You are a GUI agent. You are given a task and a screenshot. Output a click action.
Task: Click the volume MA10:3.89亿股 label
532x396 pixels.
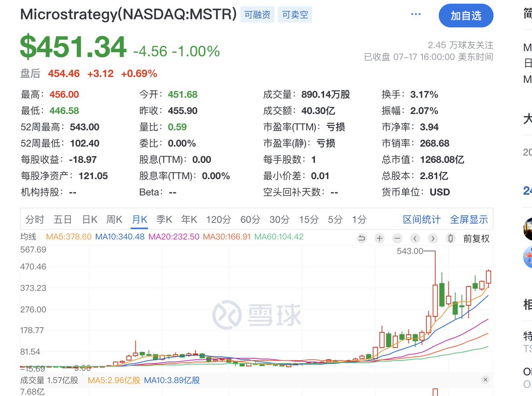pyautogui.click(x=171, y=380)
